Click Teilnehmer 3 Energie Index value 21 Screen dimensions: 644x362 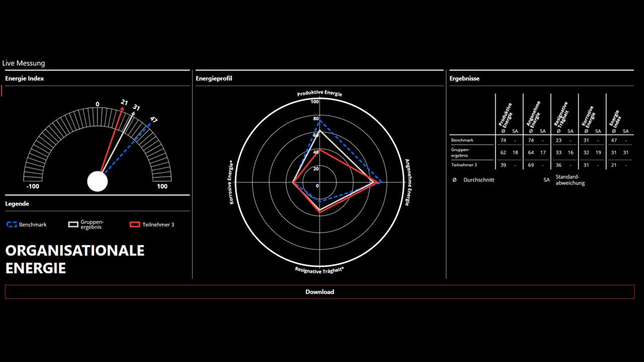614,165
